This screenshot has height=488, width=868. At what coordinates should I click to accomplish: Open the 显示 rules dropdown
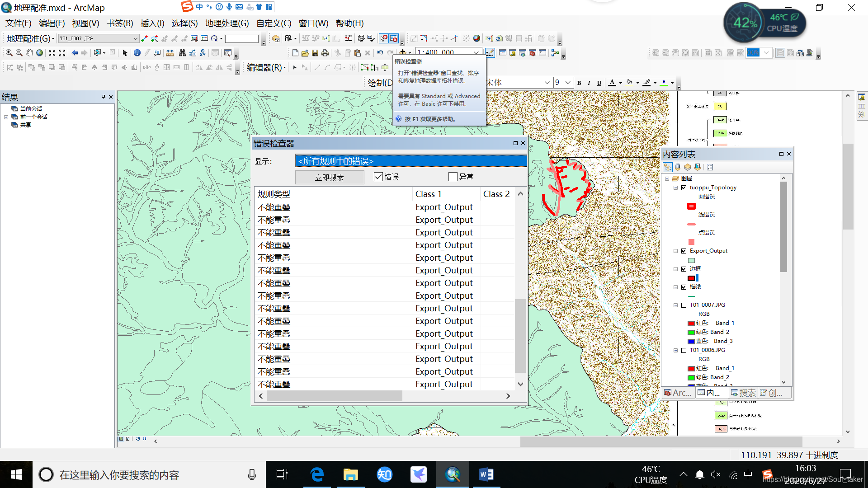point(411,161)
